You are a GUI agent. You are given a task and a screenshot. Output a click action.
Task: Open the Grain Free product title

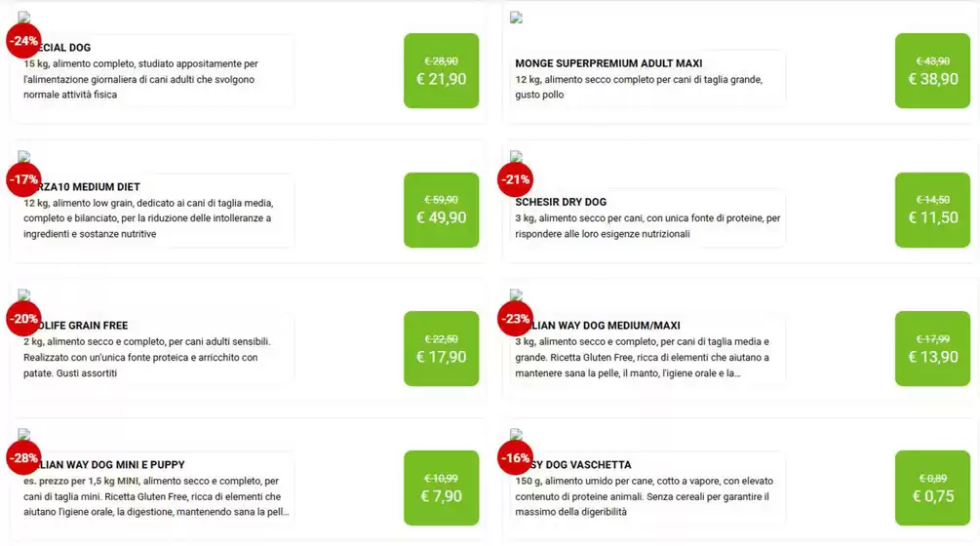[83, 326]
